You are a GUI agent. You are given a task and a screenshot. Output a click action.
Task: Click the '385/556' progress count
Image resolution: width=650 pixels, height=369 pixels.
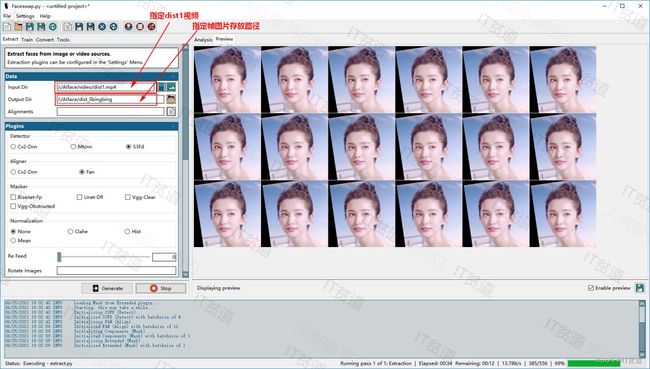pos(538,363)
